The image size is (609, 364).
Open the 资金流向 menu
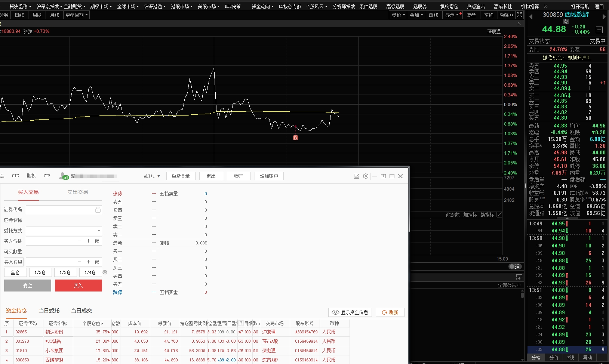click(262, 6)
